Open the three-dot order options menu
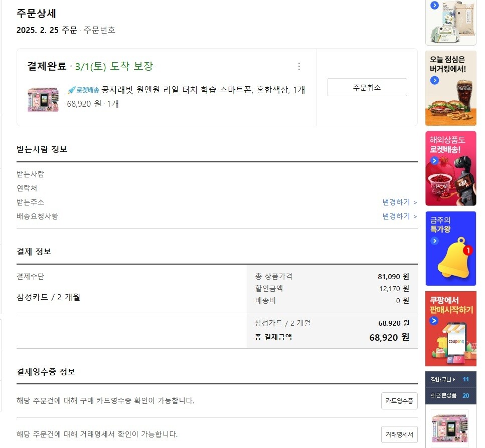Viewport: 485px width, 448px height. point(299,67)
